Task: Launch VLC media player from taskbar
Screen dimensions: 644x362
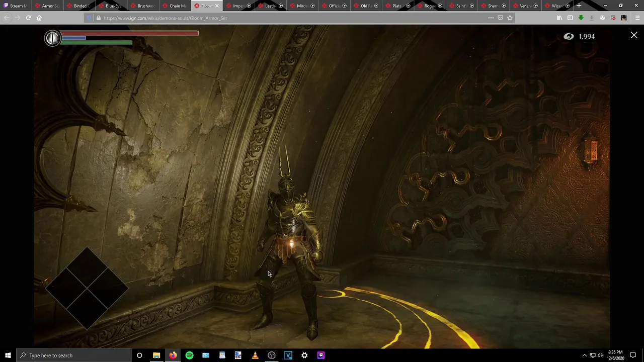Action: (255, 355)
